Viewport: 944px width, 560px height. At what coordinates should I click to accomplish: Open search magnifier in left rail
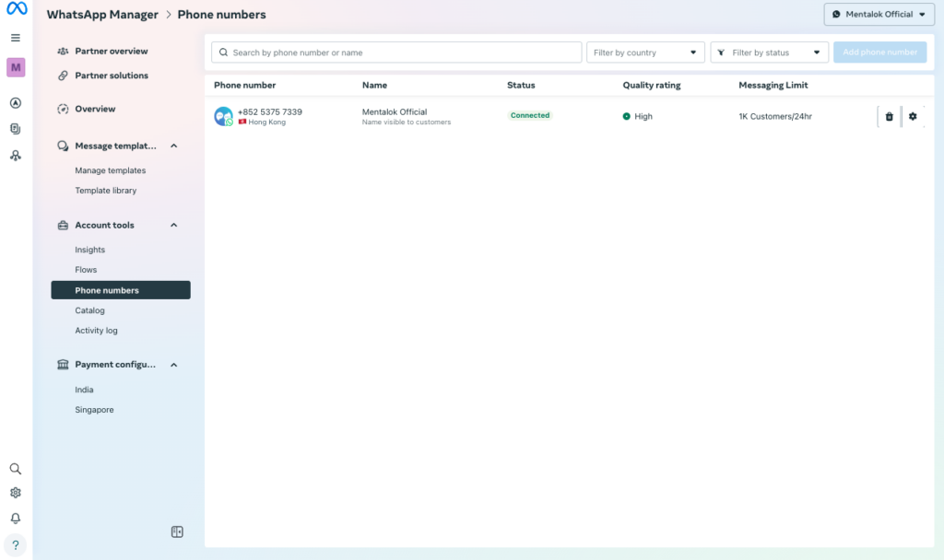click(16, 469)
